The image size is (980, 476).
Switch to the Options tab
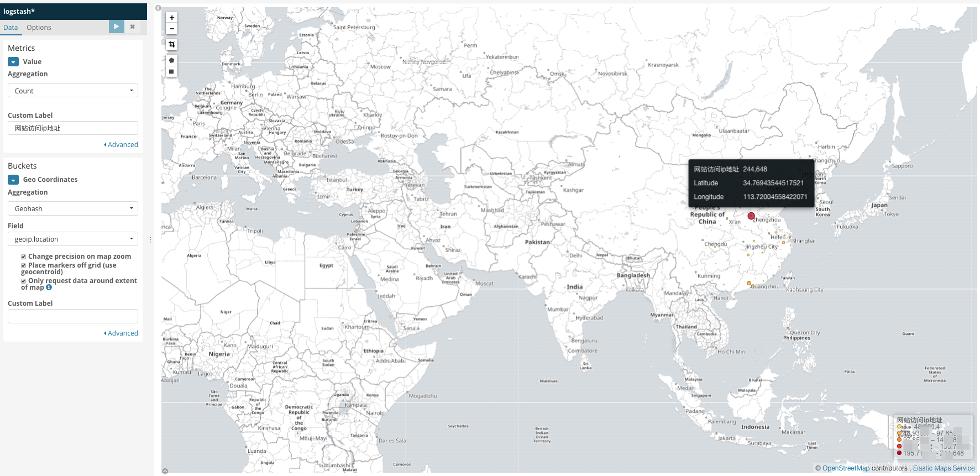coord(39,27)
